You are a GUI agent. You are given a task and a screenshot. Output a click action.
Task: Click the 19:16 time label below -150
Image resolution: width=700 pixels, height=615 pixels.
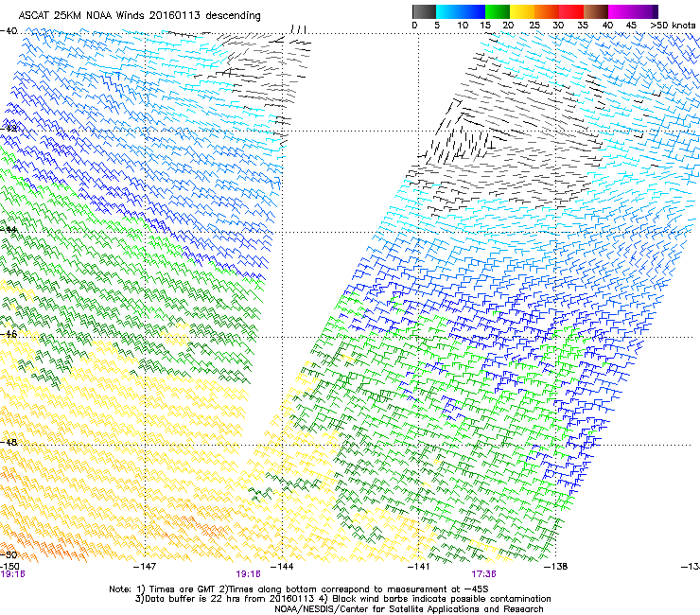click(x=12, y=574)
